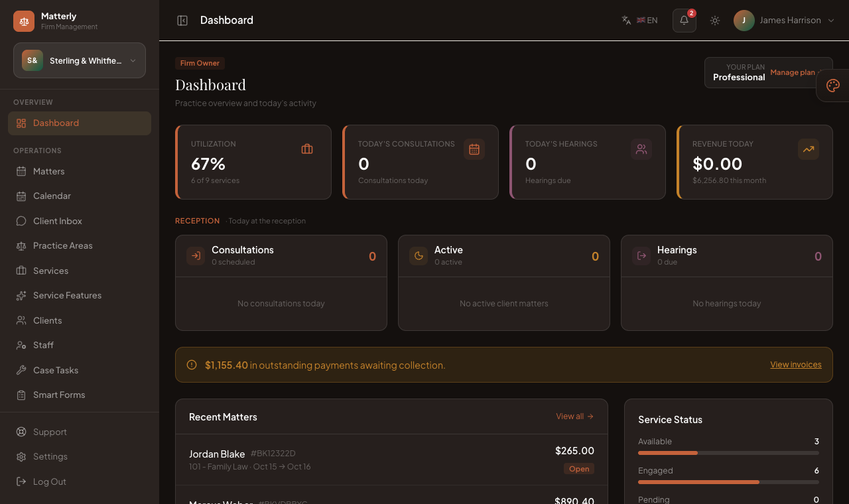Click the Matters sidebar icon
This screenshot has height=504, width=849.
click(x=21, y=172)
